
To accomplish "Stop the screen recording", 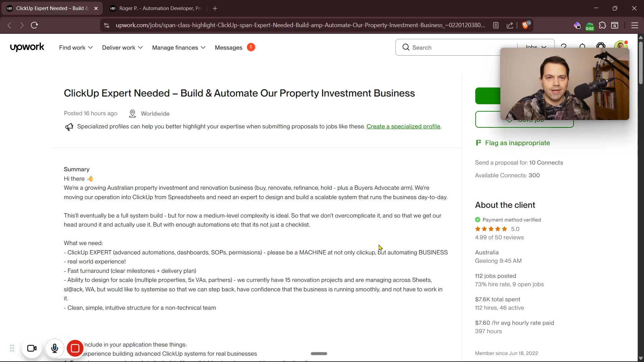I will [x=75, y=349].
